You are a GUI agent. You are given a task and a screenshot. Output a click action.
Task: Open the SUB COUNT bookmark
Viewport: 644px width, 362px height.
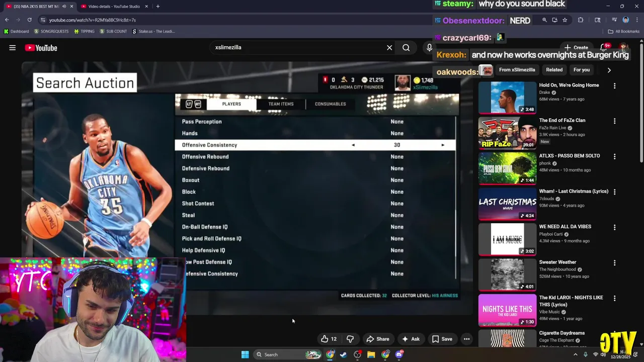click(113, 31)
